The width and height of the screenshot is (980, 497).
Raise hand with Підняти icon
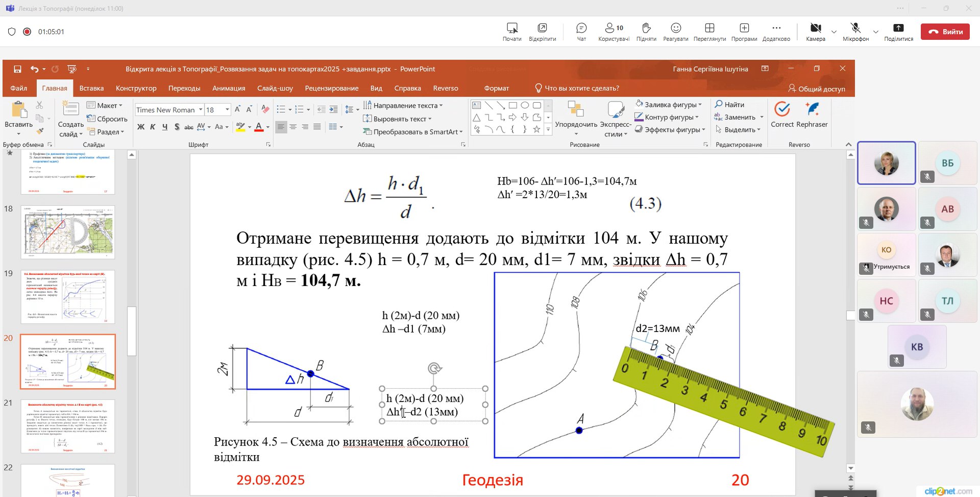[646, 32]
